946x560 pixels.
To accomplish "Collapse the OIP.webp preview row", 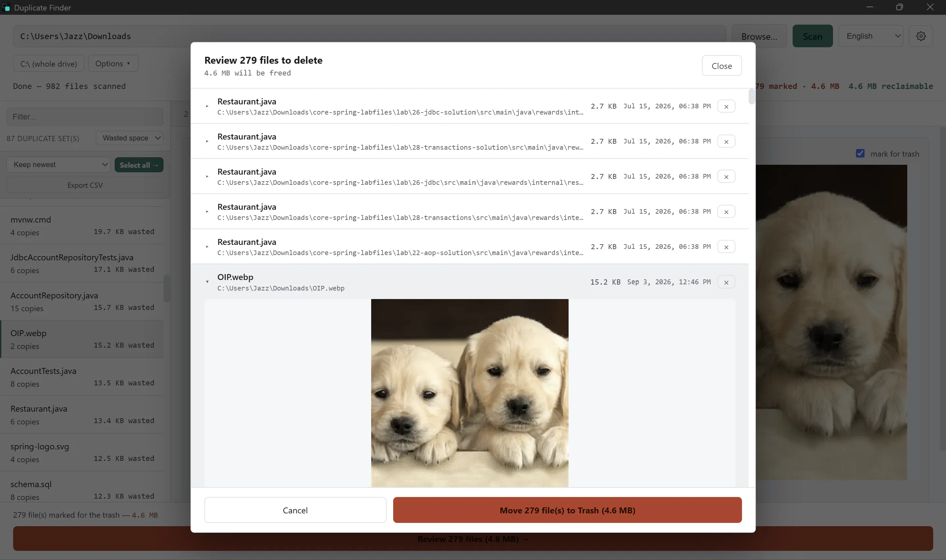I will [207, 282].
